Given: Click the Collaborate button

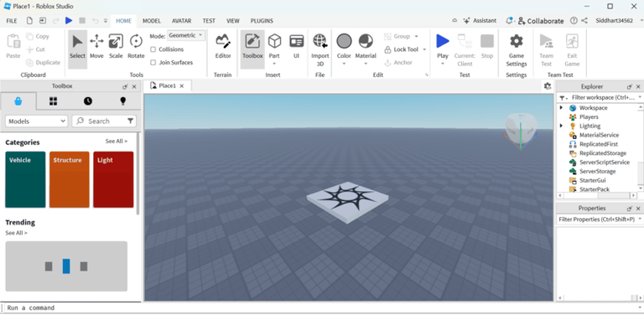Looking at the screenshot, I should [541, 20].
